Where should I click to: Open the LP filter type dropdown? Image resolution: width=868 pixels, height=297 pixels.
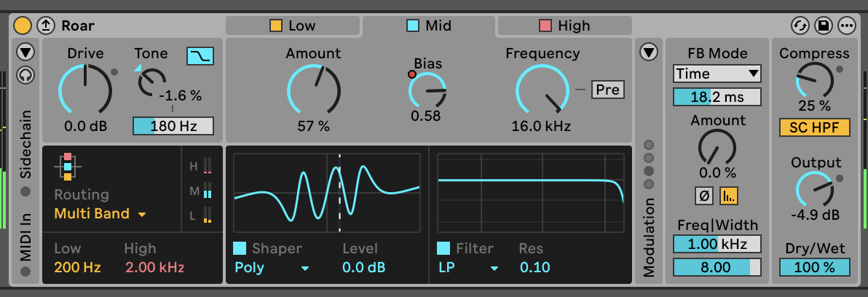[x=468, y=268]
